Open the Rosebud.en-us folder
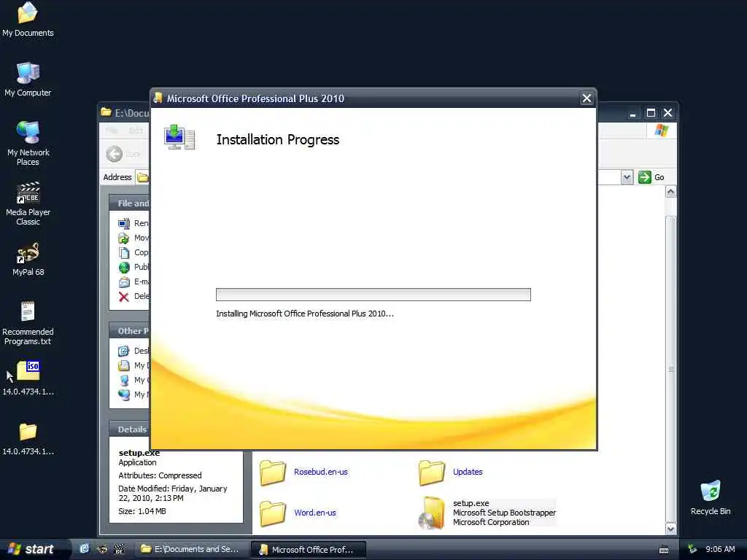Screen dimensions: 747x560 273,472
